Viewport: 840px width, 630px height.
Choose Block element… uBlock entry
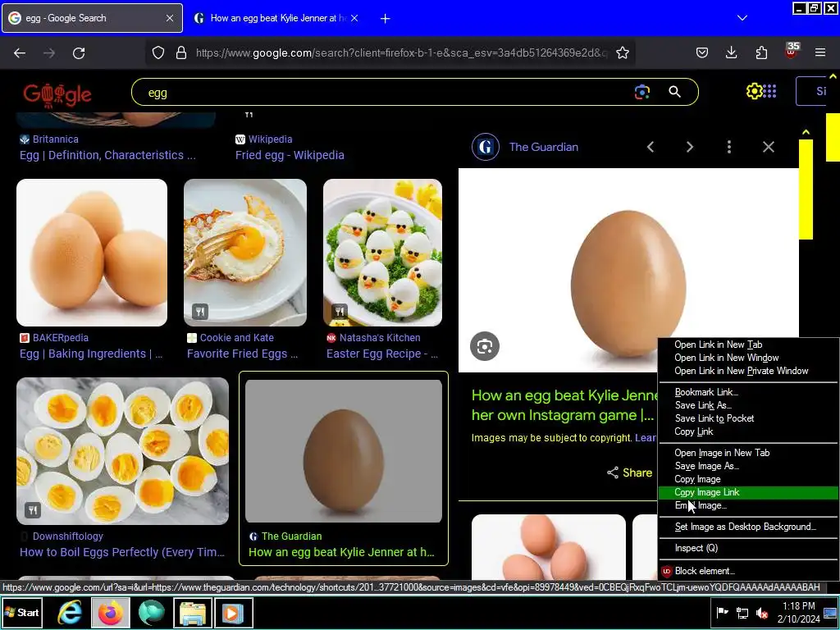tap(704, 571)
